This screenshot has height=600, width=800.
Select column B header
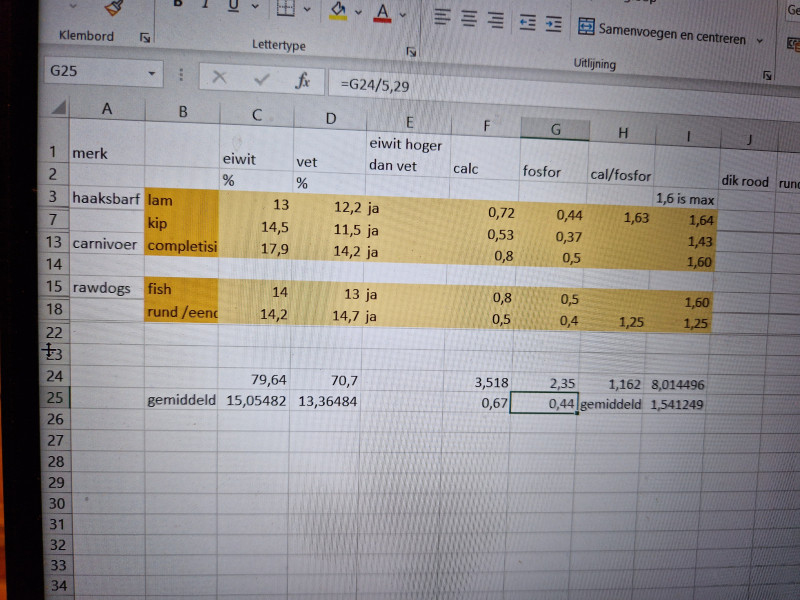[183, 112]
